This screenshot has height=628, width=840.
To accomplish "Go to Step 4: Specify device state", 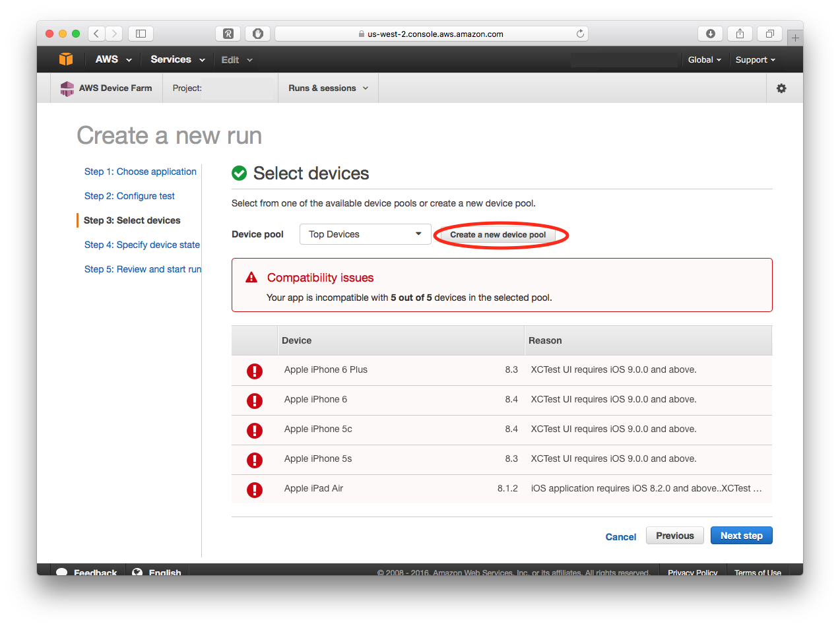I will [142, 245].
